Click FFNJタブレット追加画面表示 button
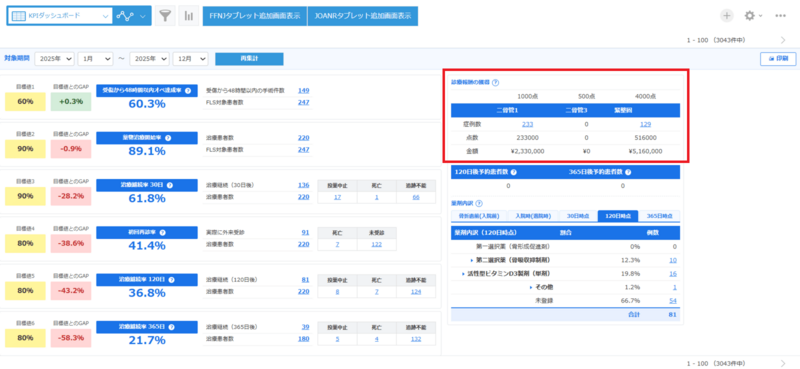The height and width of the screenshot is (369, 800). [255, 16]
